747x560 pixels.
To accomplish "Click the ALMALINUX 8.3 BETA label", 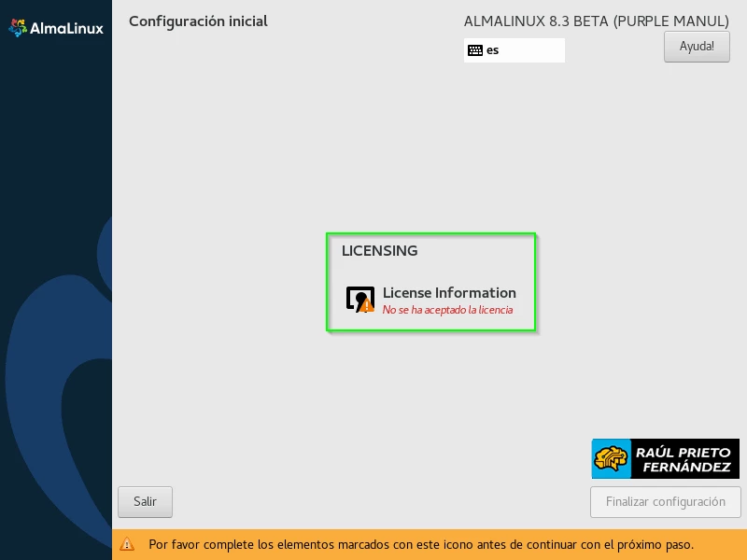I will click(x=596, y=21).
